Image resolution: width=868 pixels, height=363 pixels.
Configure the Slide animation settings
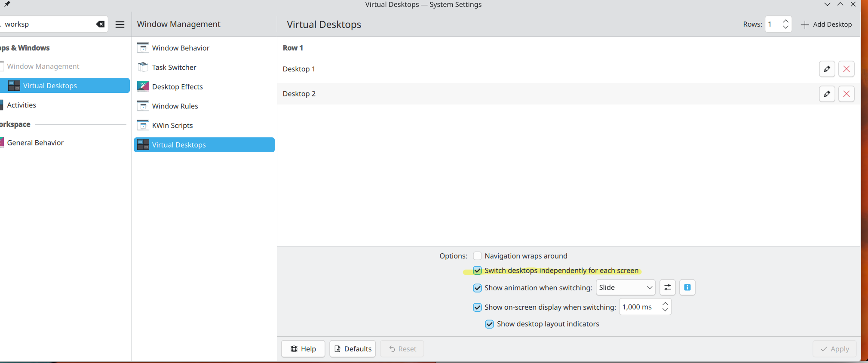pos(667,287)
